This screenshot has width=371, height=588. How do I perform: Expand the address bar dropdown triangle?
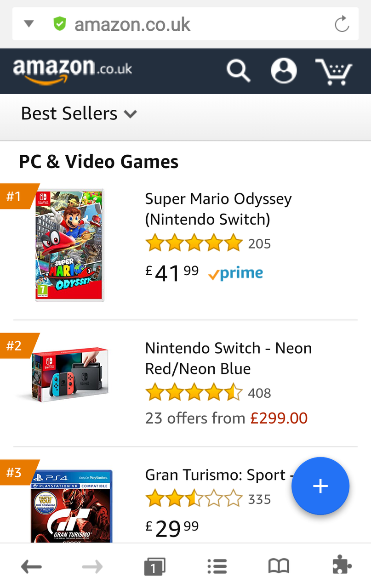(x=29, y=24)
